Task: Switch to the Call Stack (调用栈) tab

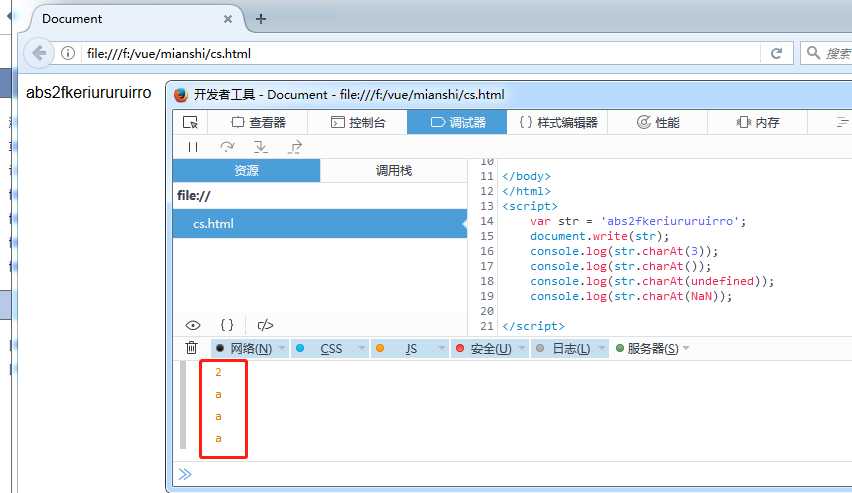Action: [x=393, y=170]
